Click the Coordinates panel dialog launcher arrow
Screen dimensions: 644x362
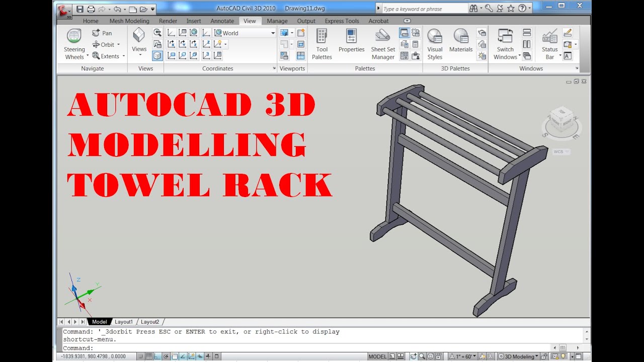click(274, 68)
